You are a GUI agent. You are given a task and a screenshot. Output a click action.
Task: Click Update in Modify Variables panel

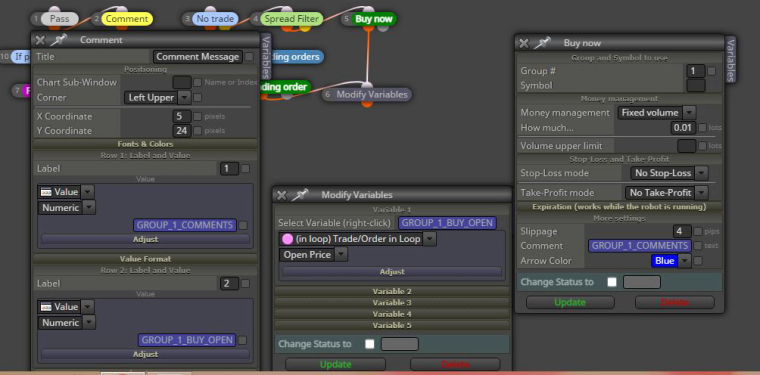click(x=335, y=364)
